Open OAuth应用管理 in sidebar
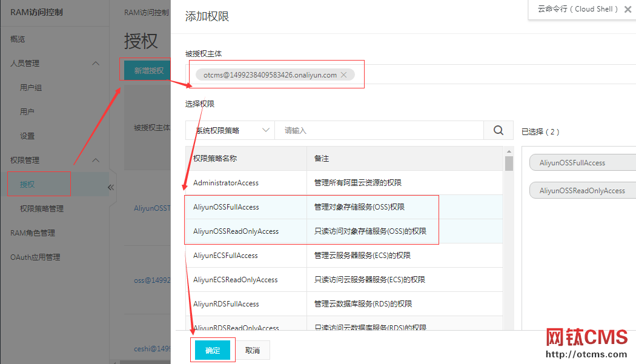The image size is (636, 364). (35, 257)
